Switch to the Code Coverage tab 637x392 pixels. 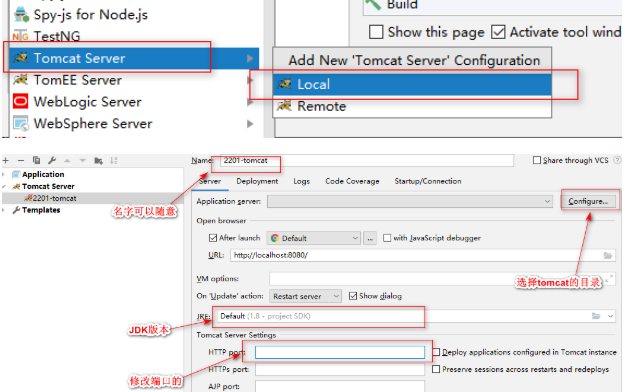coord(352,181)
